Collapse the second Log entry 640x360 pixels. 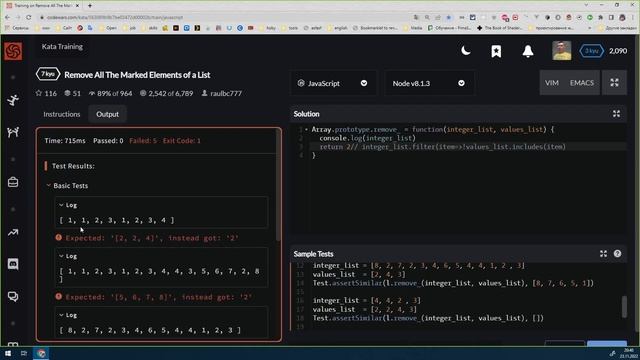[x=61, y=256]
